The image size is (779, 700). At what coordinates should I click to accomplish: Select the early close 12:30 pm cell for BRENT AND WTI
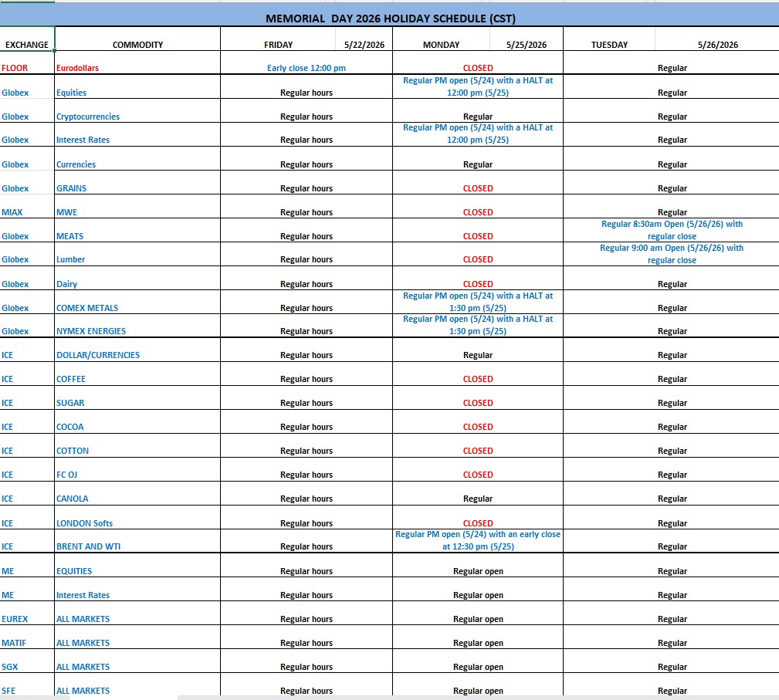[x=478, y=541]
